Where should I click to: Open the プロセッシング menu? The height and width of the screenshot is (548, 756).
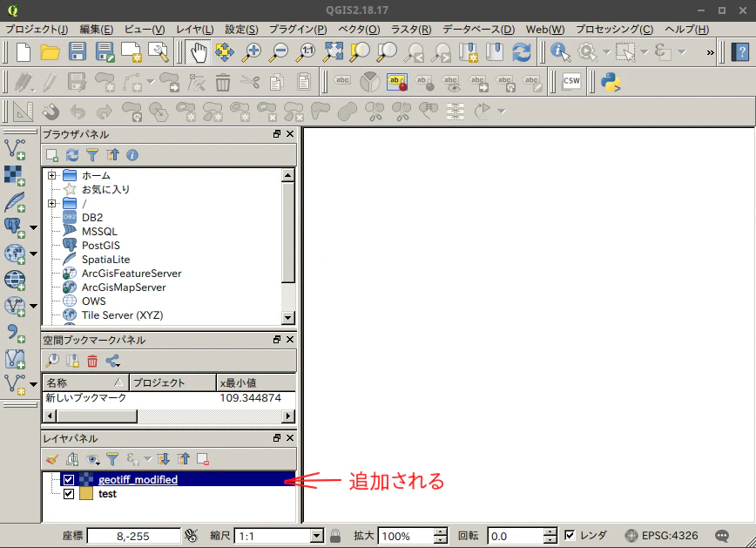(614, 30)
